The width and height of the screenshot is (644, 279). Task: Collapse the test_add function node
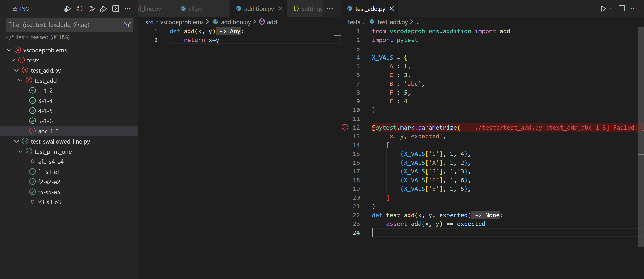pyautogui.click(x=20, y=81)
